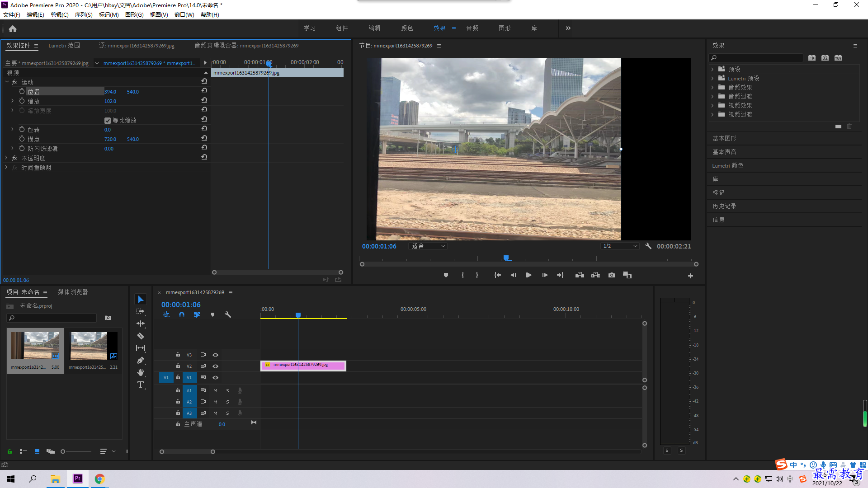The image size is (868, 488).
Task: Switch to the Color workspace
Action: [407, 28]
